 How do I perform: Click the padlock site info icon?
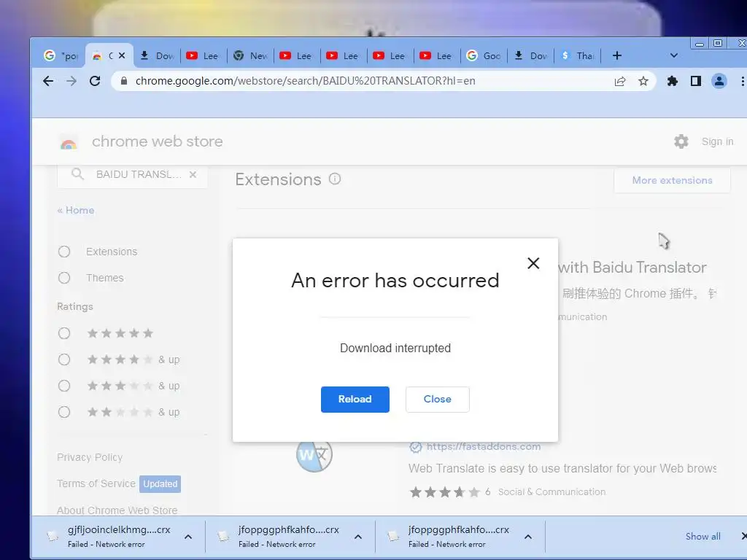[124, 81]
